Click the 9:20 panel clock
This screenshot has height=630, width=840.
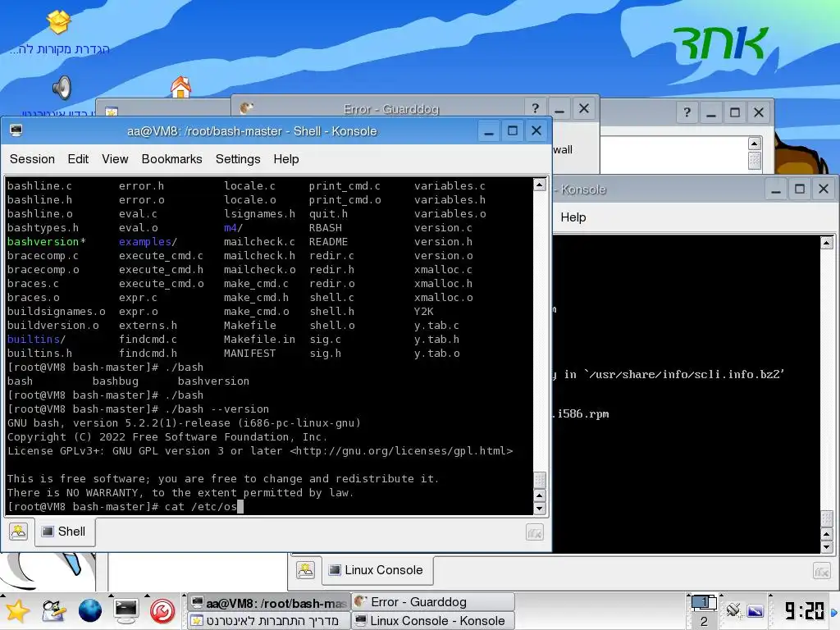pos(804,611)
